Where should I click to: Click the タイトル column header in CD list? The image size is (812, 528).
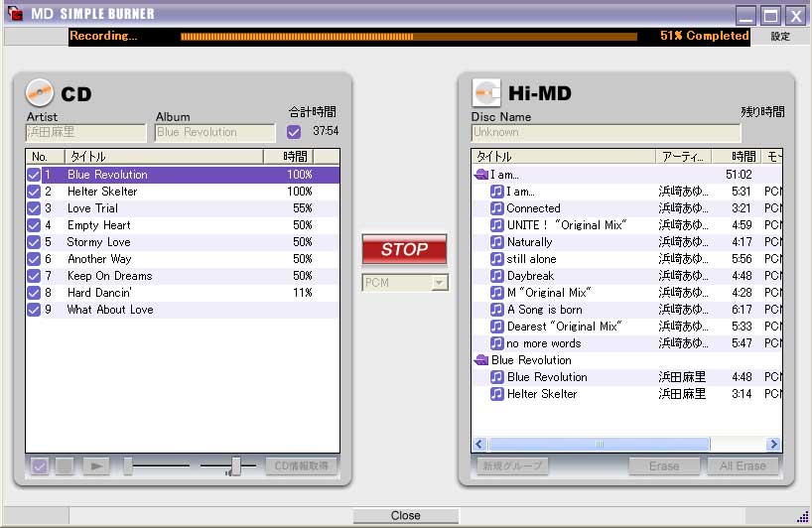coord(164,157)
